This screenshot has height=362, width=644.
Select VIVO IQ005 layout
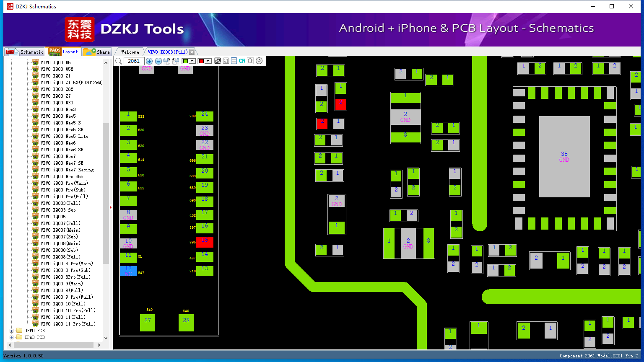pyautogui.click(x=53, y=217)
